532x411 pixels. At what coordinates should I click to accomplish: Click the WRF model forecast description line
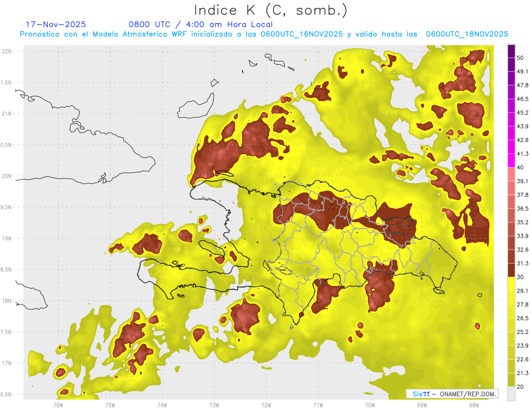[x=264, y=34]
